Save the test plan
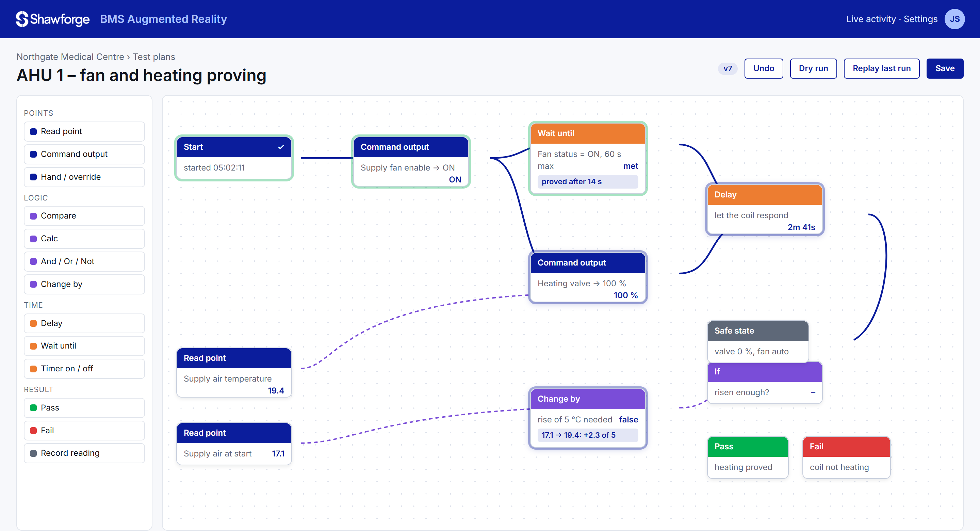This screenshot has height=531, width=980. [945, 68]
